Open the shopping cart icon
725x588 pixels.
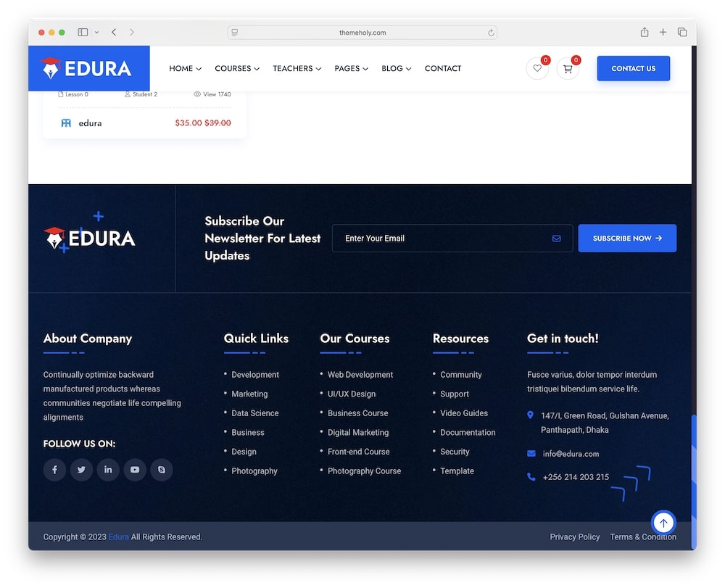coord(568,68)
